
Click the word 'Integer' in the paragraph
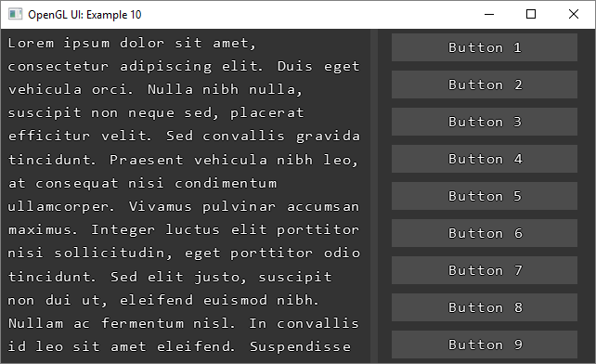pyautogui.click(x=123, y=230)
